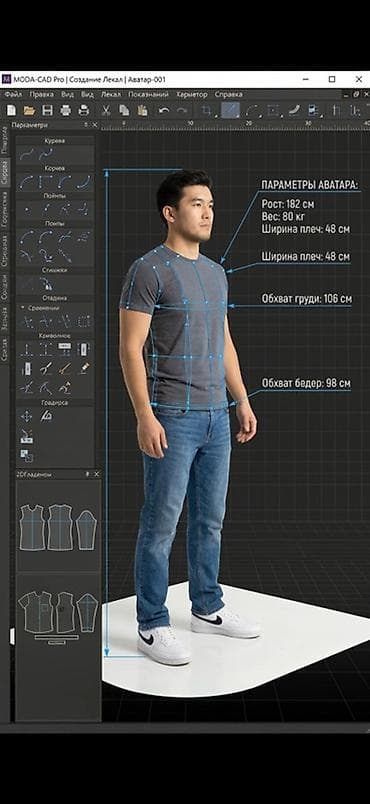Copy selection with the toolbar copy icon
The height and width of the screenshot is (804, 370).
point(124,110)
